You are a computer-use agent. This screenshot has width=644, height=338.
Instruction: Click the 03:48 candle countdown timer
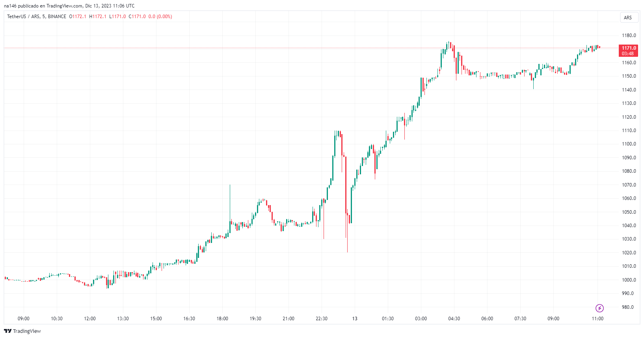click(x=628, y=54)
